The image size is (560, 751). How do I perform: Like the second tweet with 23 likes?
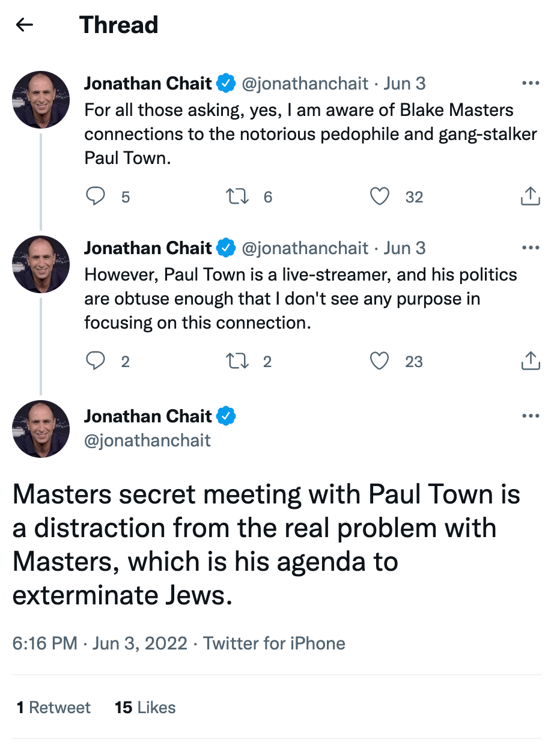pyautogui.click(x=379, y=361)
